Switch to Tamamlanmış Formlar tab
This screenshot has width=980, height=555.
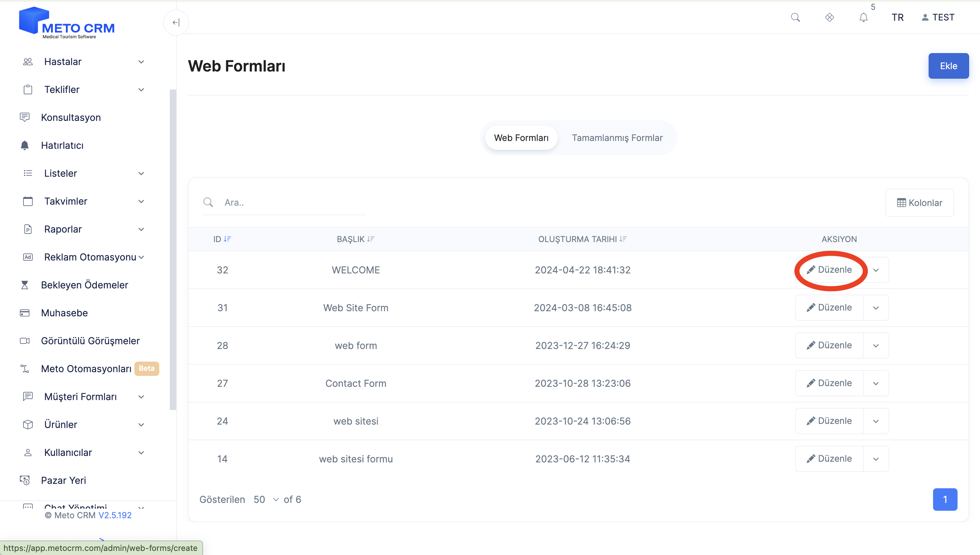point(617,138)
